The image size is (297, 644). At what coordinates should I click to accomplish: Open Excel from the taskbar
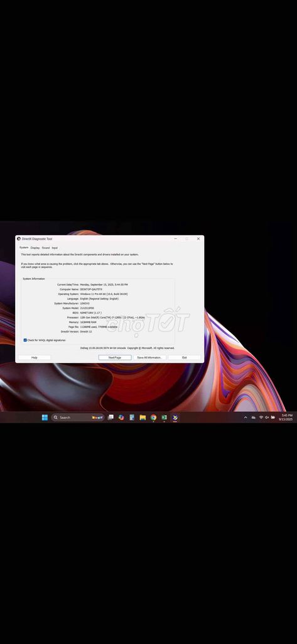pos(164,418)
